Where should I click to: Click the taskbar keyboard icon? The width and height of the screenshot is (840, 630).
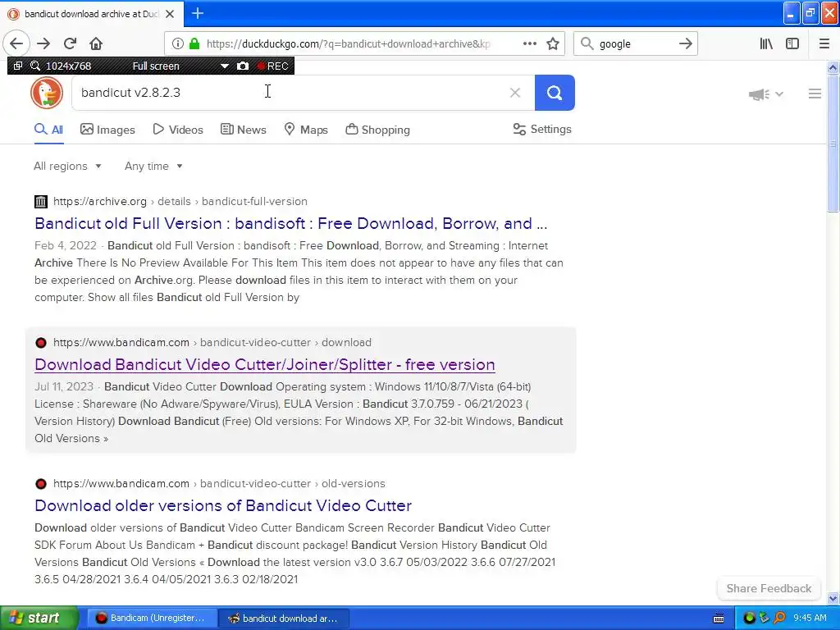tap(719, 619)
